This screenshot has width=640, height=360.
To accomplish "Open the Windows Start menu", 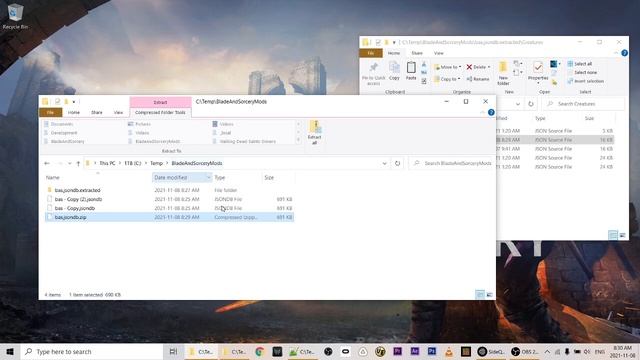I will pos(10,351).
